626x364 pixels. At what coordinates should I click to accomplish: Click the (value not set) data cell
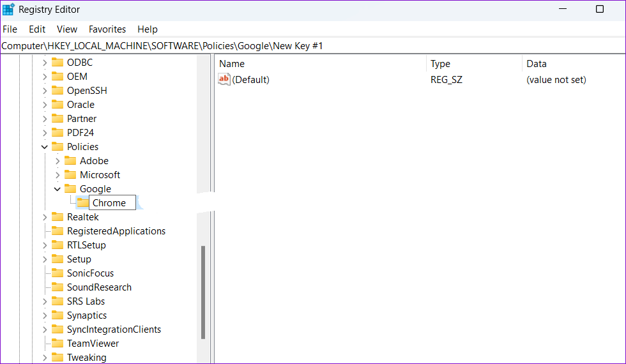[x=556, y=80]
